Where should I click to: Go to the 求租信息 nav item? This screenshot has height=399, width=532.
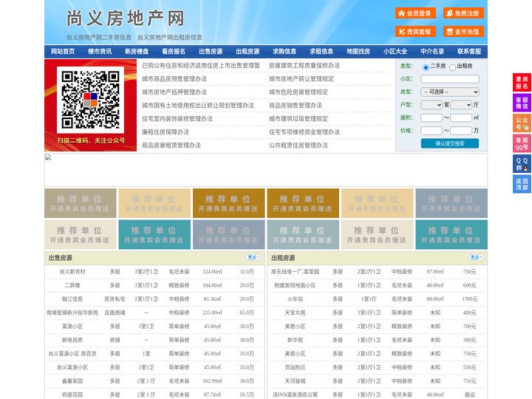(x=321, y=52)
